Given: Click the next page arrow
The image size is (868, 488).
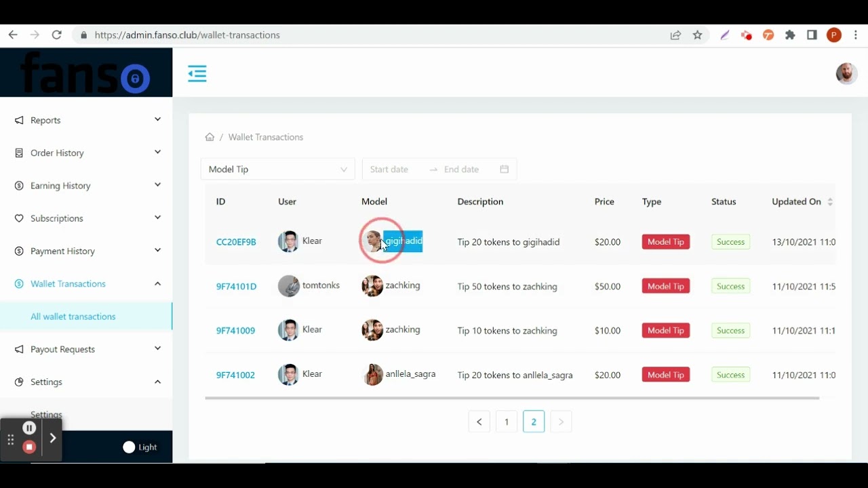Looking at the screenshot, I should tap(561, 422).
